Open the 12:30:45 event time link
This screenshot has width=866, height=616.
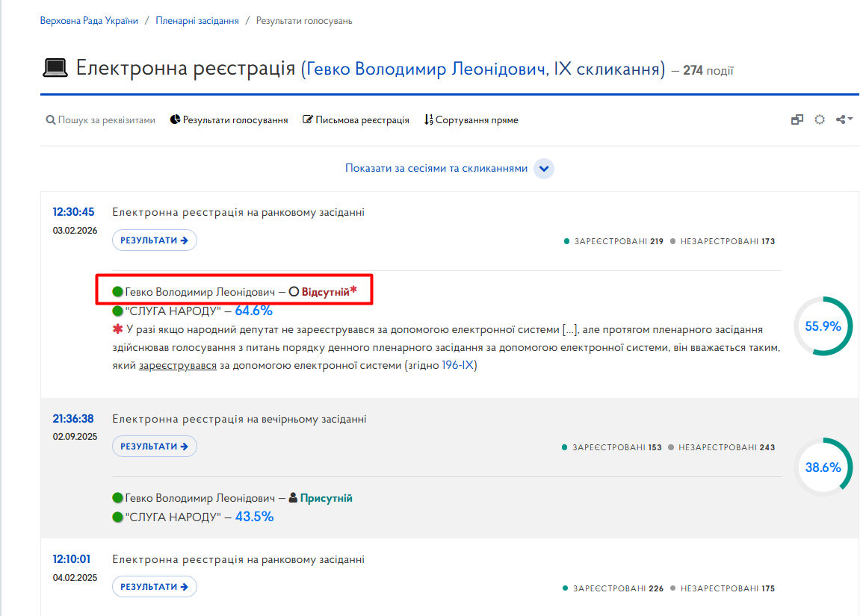click(73, 212)
